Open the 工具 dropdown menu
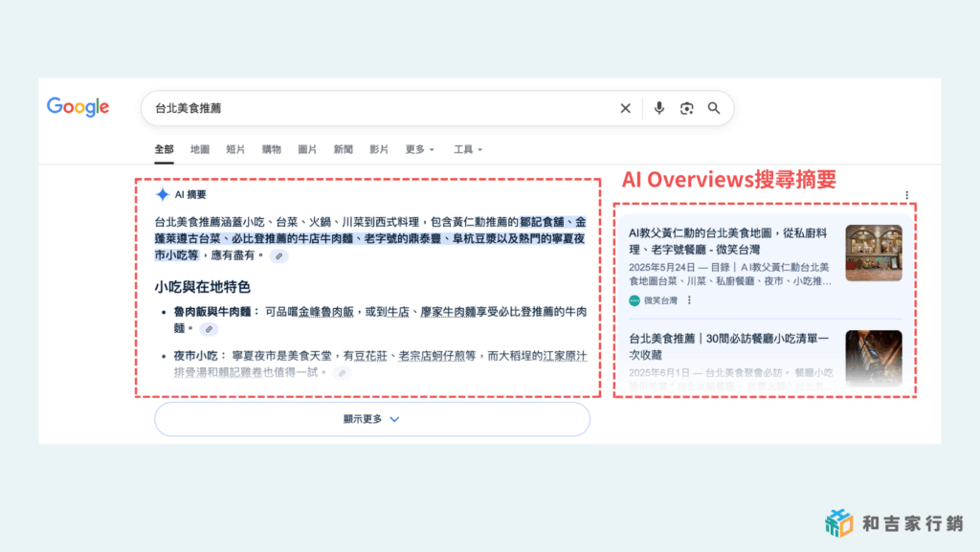 (468, 149)
